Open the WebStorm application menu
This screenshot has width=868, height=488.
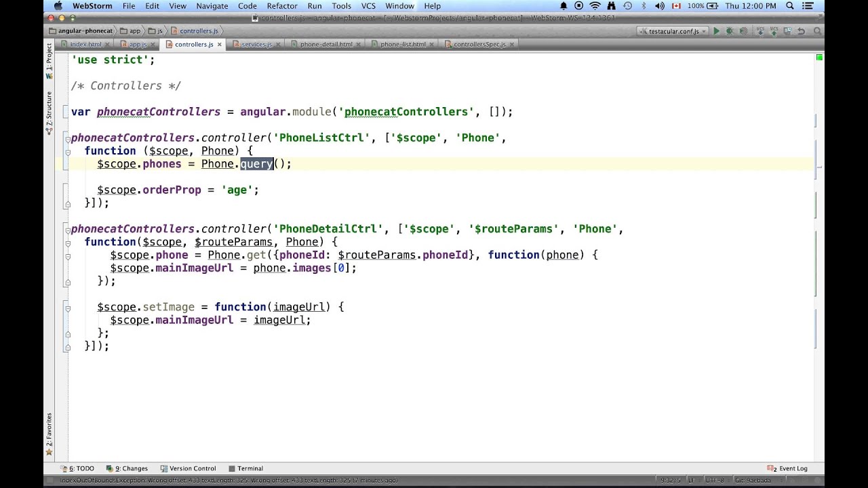(91, 6)
